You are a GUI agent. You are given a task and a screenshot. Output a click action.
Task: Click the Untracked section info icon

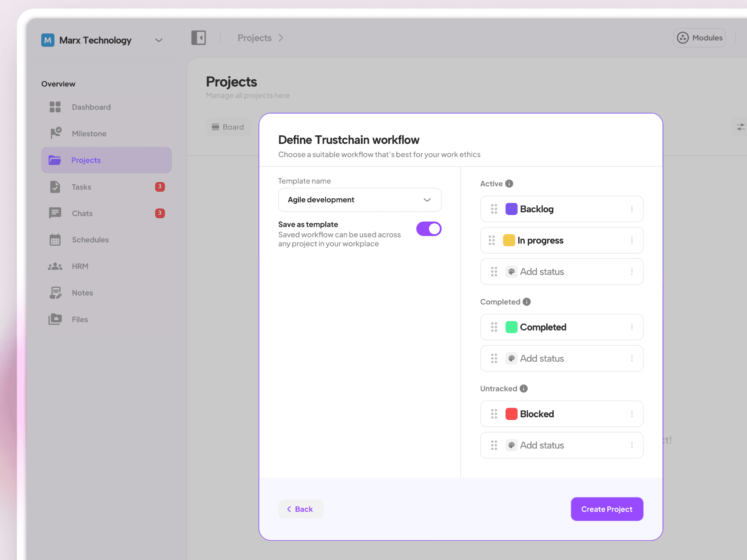pos(524,388)
